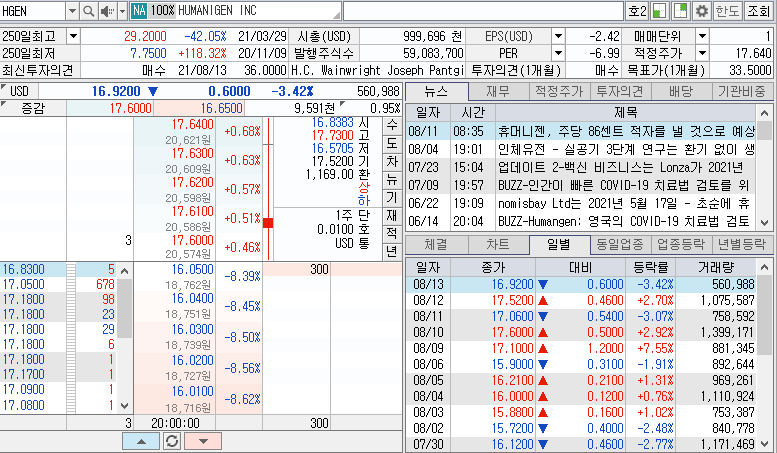777x453 pixels.
Task: Click the stock search magnifier icon
Action: pos(88,11)
